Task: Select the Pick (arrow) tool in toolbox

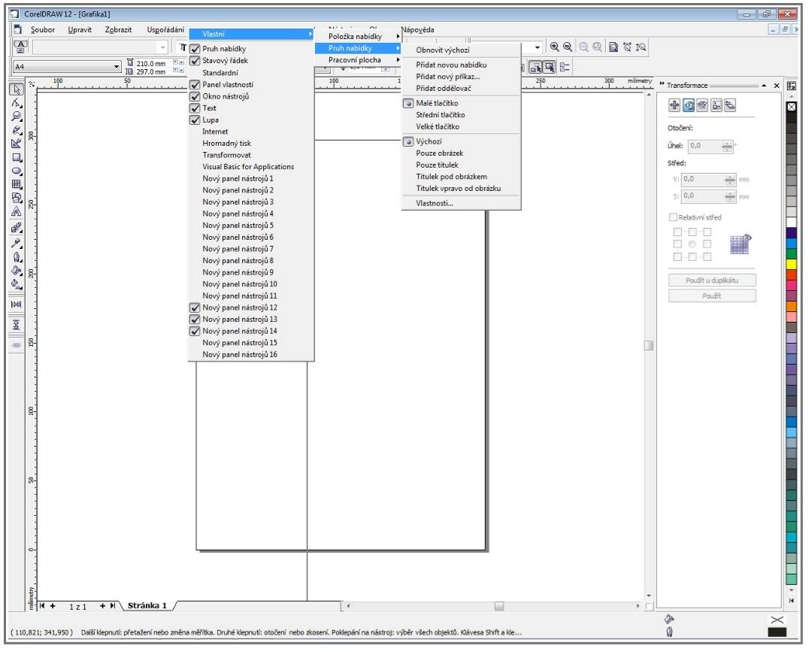Action: 17,89
